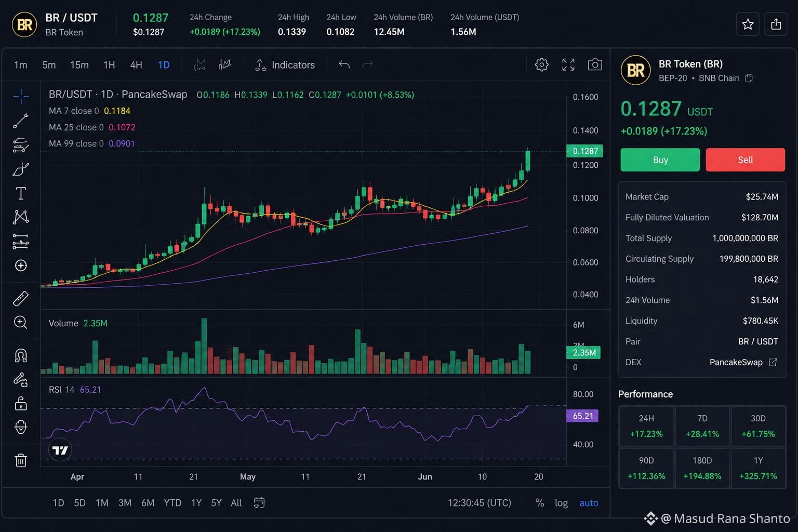Toggle magnet mode in the left toolbar
Screen dimensions: 798x532
click(21, 355)
